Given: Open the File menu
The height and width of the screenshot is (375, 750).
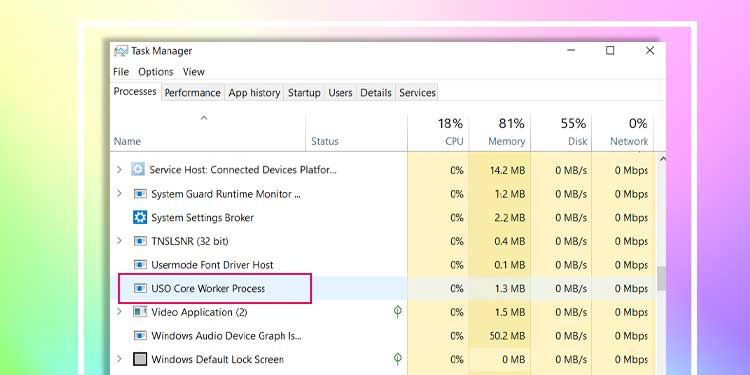Looking at the screenshot, I should (x=121, y=72).
